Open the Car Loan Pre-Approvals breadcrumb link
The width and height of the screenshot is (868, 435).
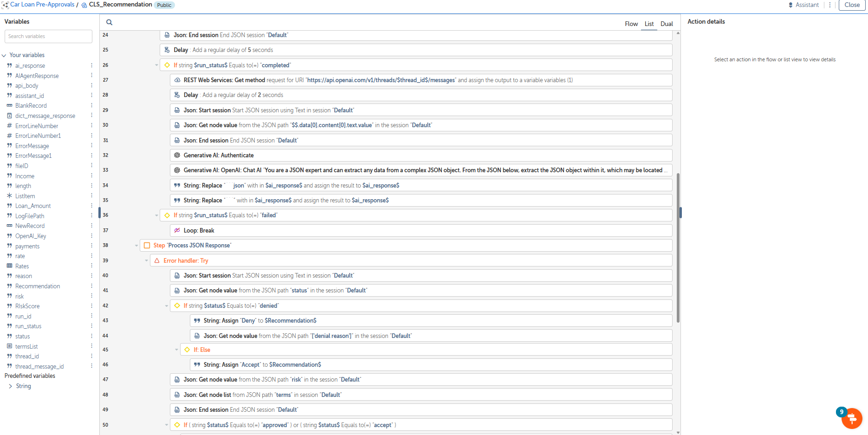tap(42, 5)
